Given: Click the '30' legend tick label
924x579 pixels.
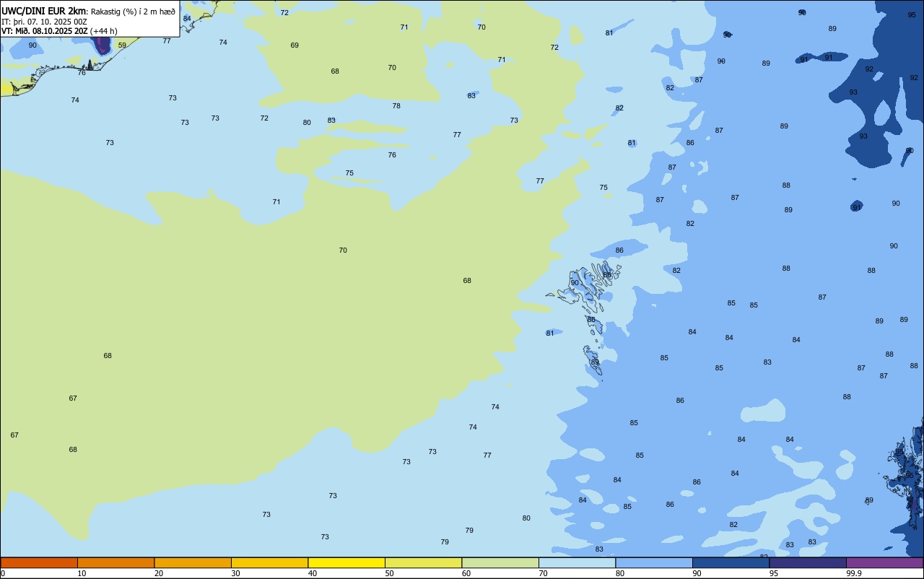Looking at the screenshot, I should 235,573.
